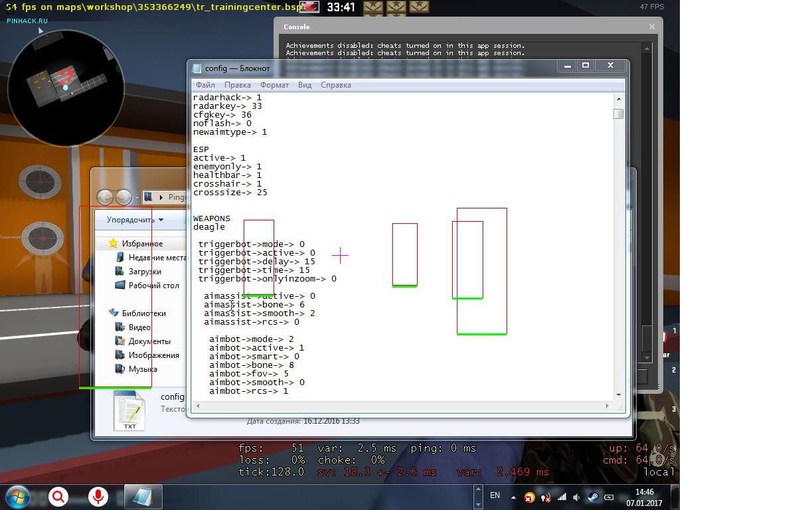Click the Steam tray icon
Viewport: 812px width, 510px height.
coord(592,497)
